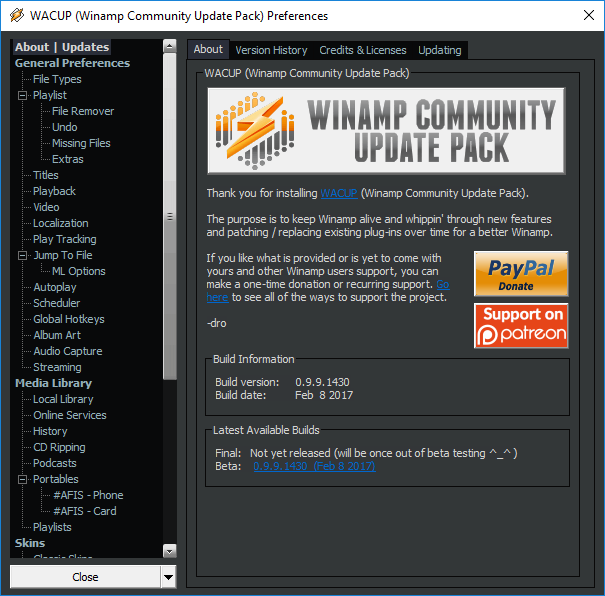Open Local Library settings
605x596 pixels.
(63, 400)
